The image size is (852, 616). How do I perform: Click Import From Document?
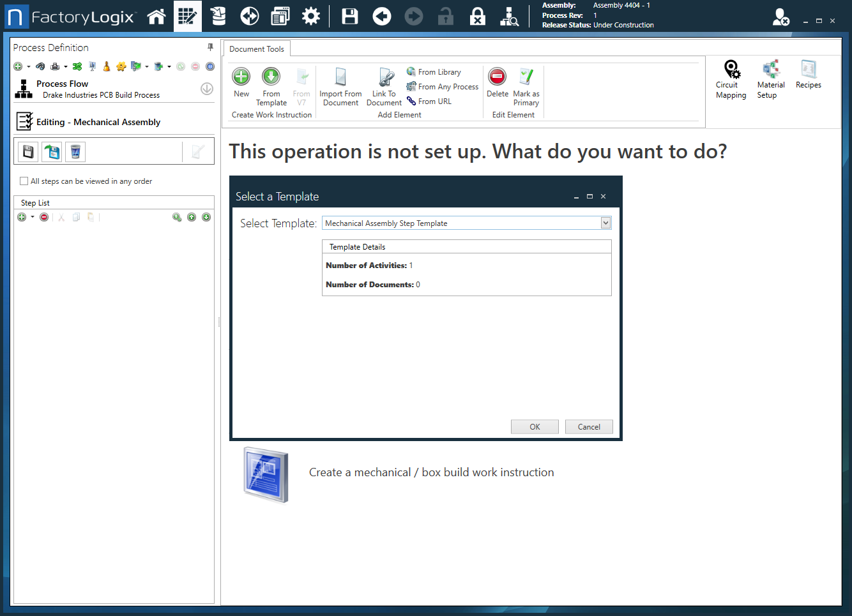click(x=340, y=86)
